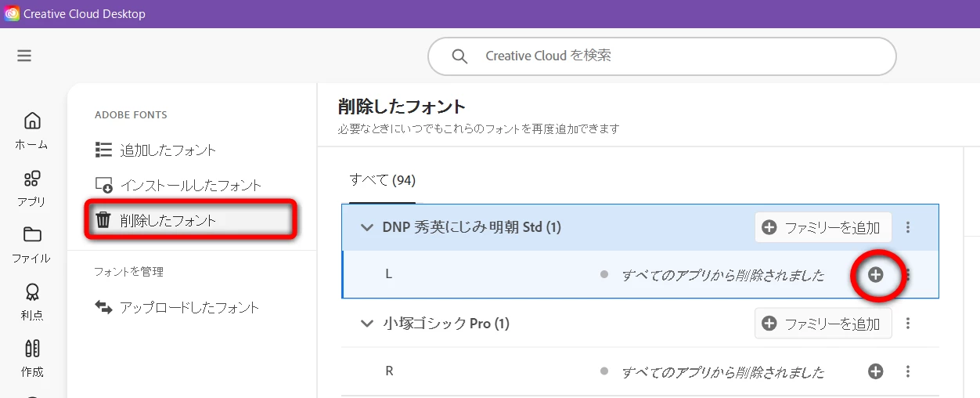Click the removed status text in R row

point(722,372)
